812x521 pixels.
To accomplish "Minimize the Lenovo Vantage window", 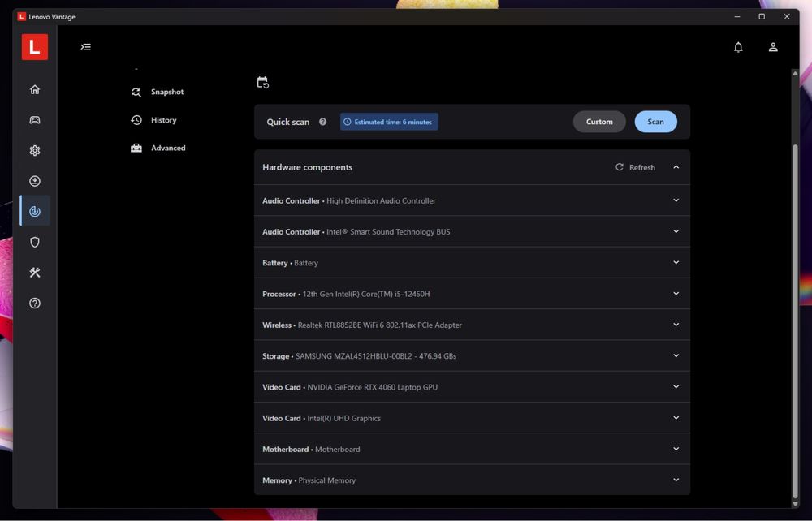I will pos(737,16).
